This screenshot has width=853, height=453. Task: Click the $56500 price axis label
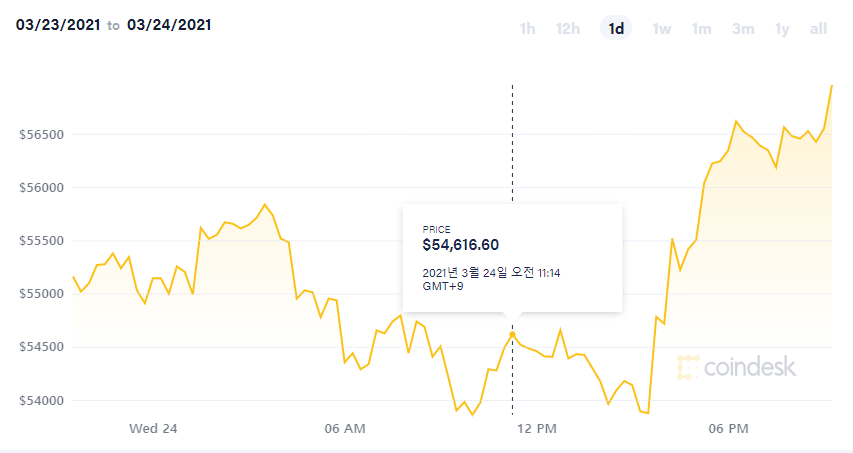(x=42, y=134)
